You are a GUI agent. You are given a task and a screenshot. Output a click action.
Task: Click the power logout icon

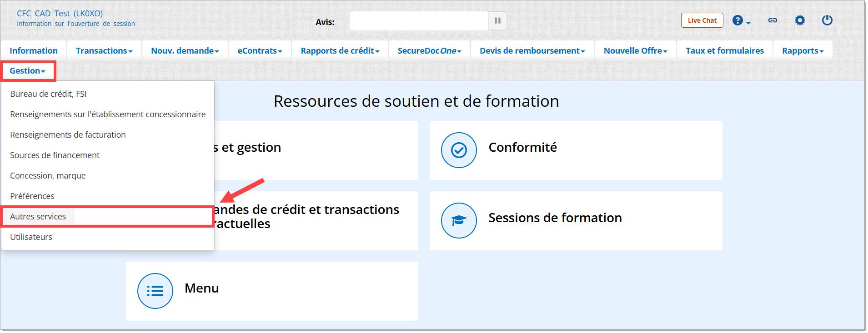827,20
